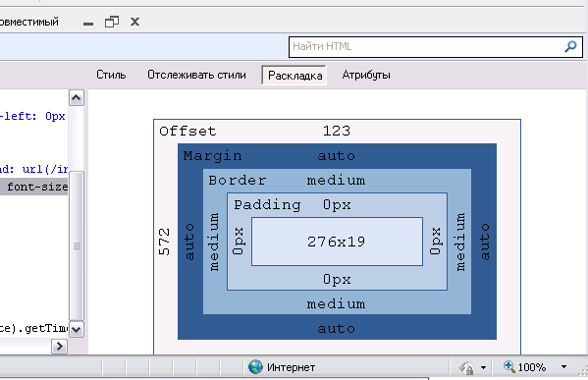Open the security icon dropdown arrow
Image resolution: width=588 pixels, height=380 pixels.
[x=483, y=367]
